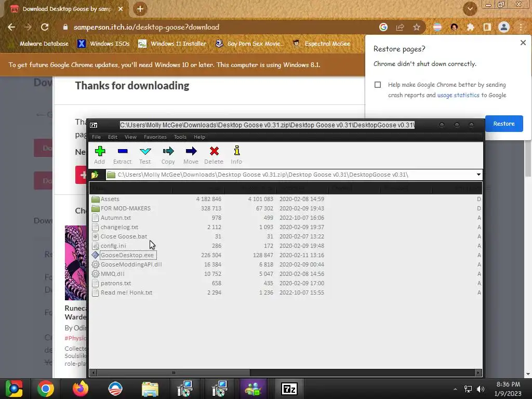Open the Favorites menu
The image size is (532, 399).
tap(155, 137)
